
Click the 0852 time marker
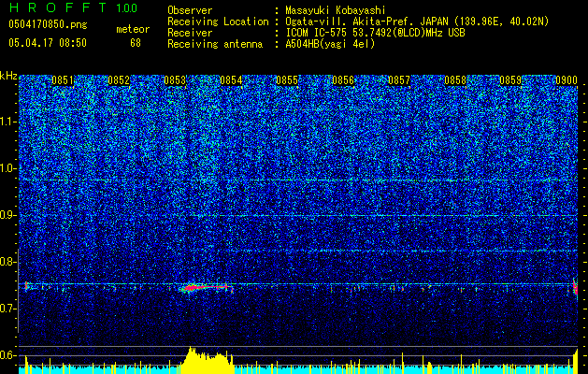click(119, 80)
